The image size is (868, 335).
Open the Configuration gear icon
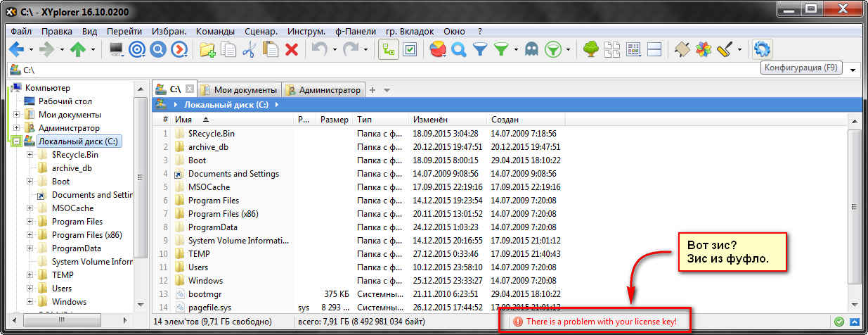(761, 49)
